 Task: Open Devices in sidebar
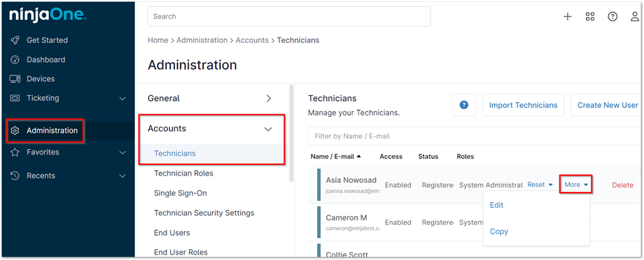click(40, 79)
